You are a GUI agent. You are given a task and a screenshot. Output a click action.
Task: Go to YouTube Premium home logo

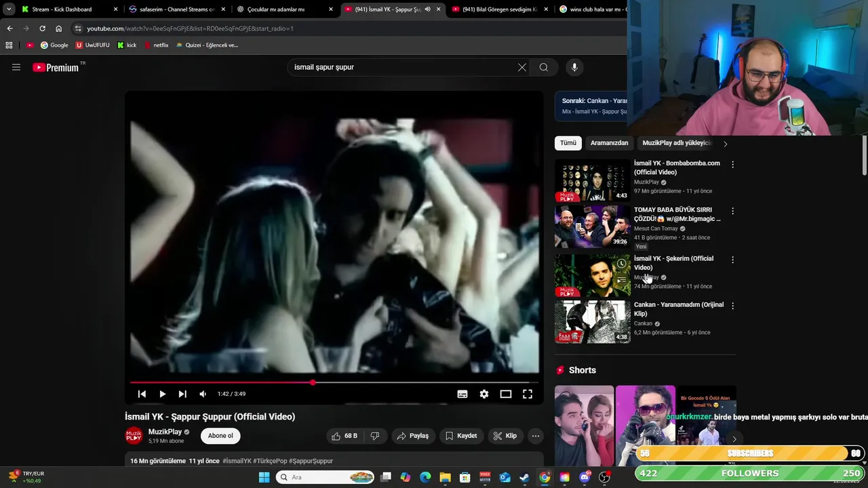[x=56, y=67]
